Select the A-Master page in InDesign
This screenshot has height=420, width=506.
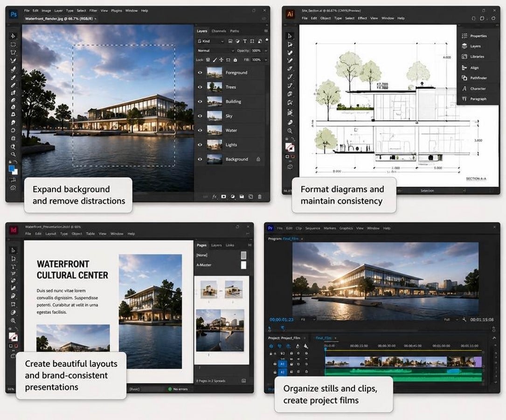coord(221,265)
